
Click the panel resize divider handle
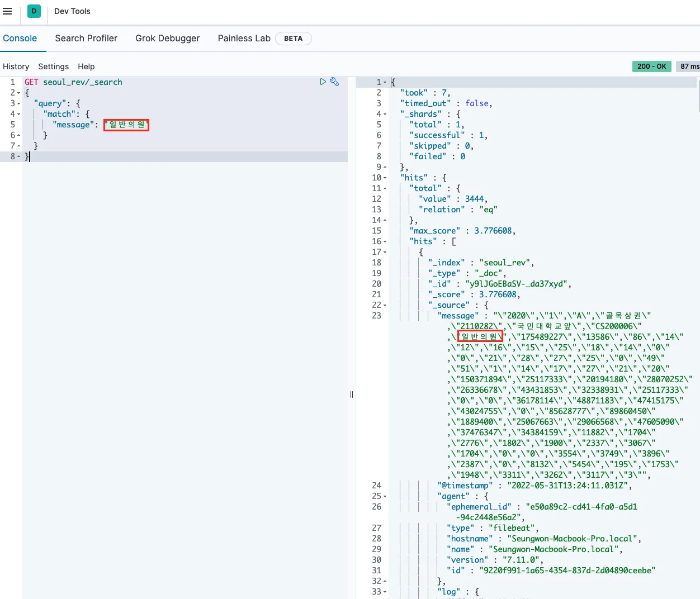pos(351,394)
